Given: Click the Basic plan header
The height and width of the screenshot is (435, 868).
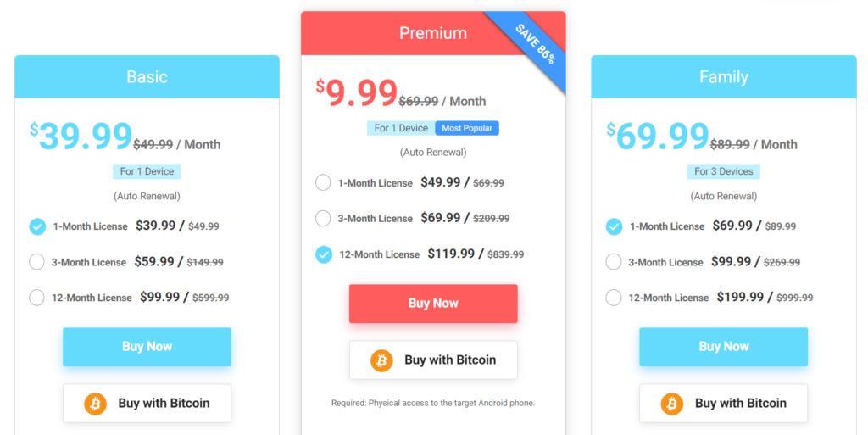Looking at the screenshot, I should click(147, 77).
